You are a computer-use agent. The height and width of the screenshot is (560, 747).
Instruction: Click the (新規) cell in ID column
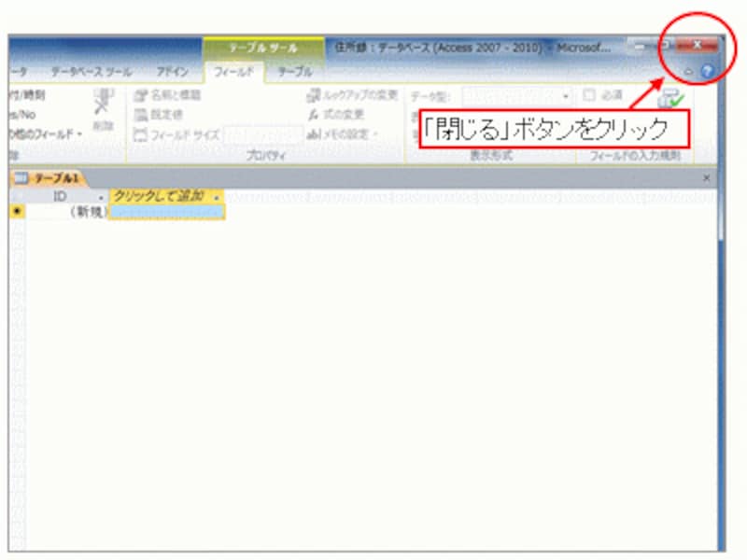66,212
